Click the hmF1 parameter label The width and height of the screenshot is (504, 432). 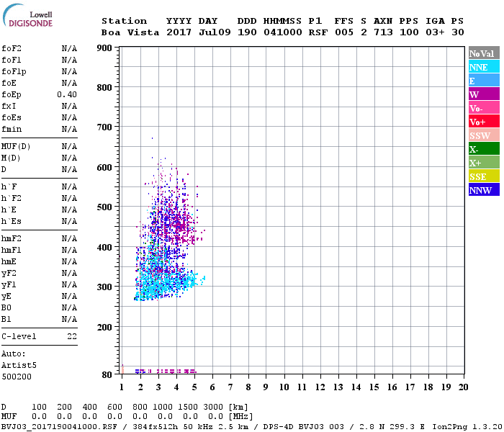click(12, 250)
